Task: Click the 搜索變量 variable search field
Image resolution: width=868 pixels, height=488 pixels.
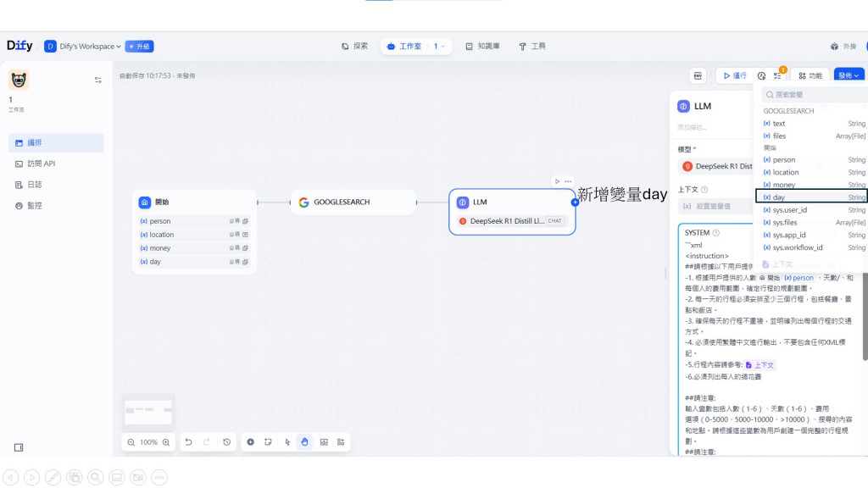Action: point(815,95)
